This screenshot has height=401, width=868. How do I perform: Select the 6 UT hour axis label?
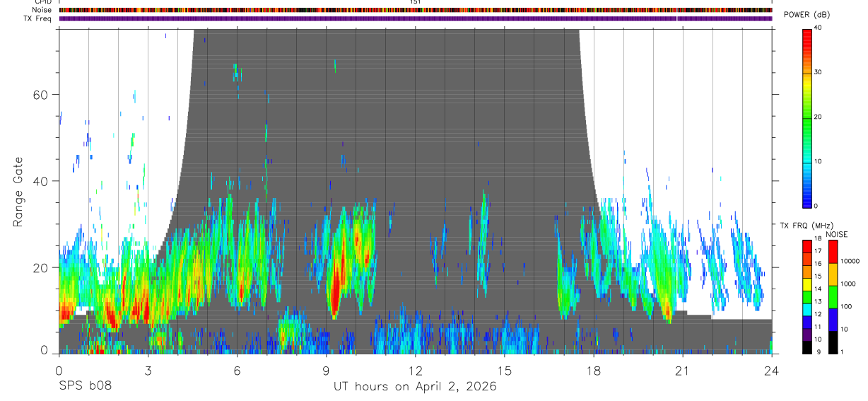point(237,371)
